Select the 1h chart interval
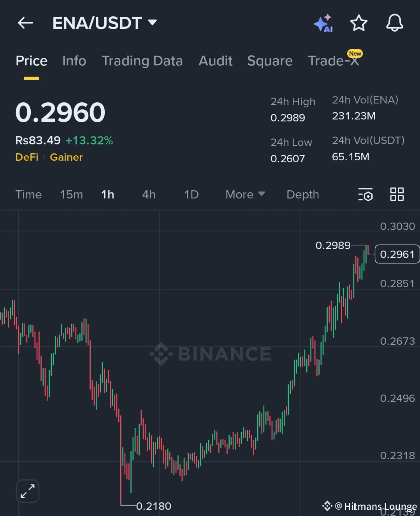 click(108, 194)
